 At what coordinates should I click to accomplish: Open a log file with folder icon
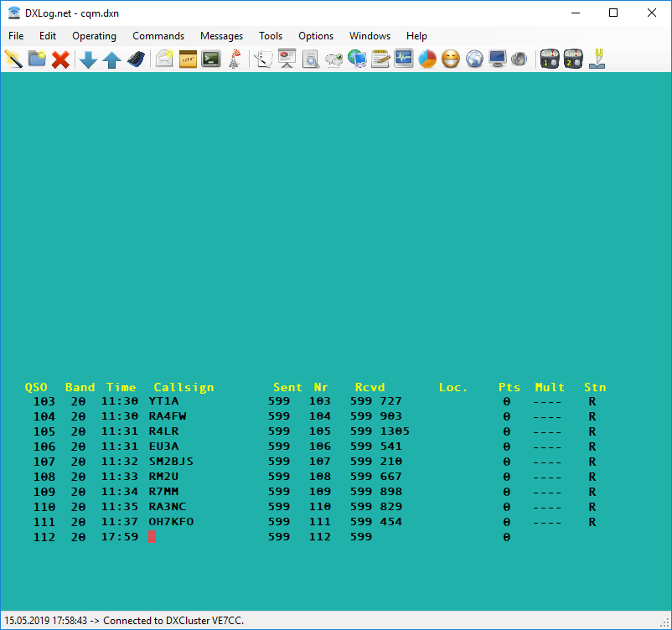tap(37, 59)
